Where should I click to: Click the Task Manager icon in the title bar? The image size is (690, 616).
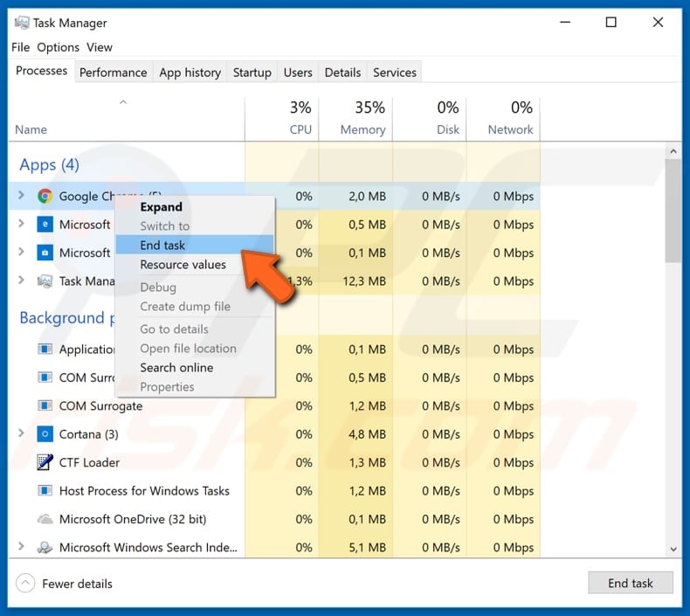click(x=19, y=24)
